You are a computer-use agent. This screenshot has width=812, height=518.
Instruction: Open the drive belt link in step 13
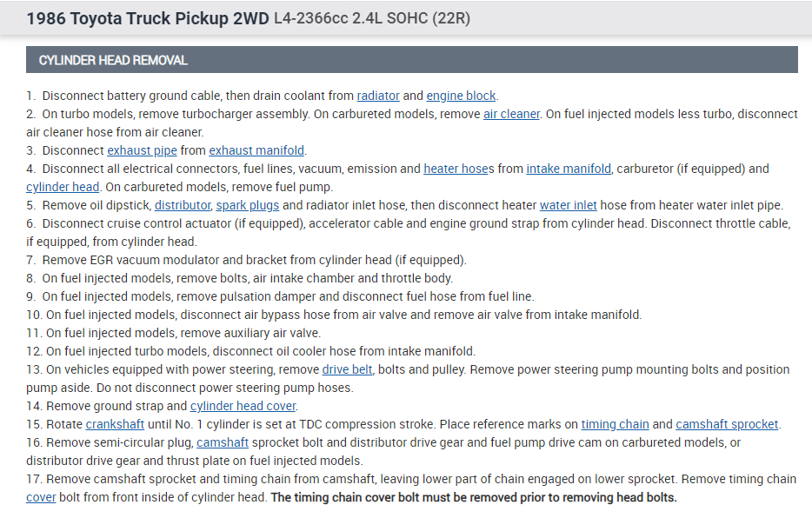click(x=348, y=369)
